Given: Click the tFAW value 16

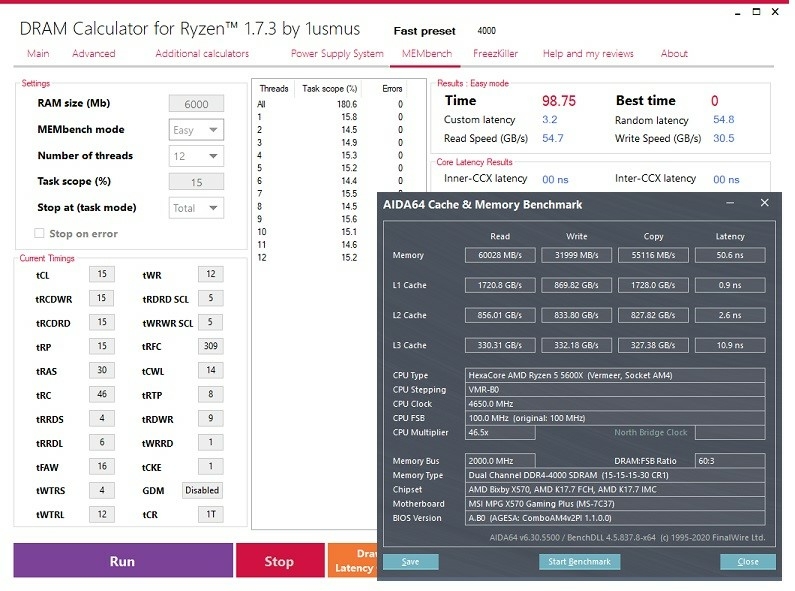Looking at the screenshot, I should pos(102,466).
